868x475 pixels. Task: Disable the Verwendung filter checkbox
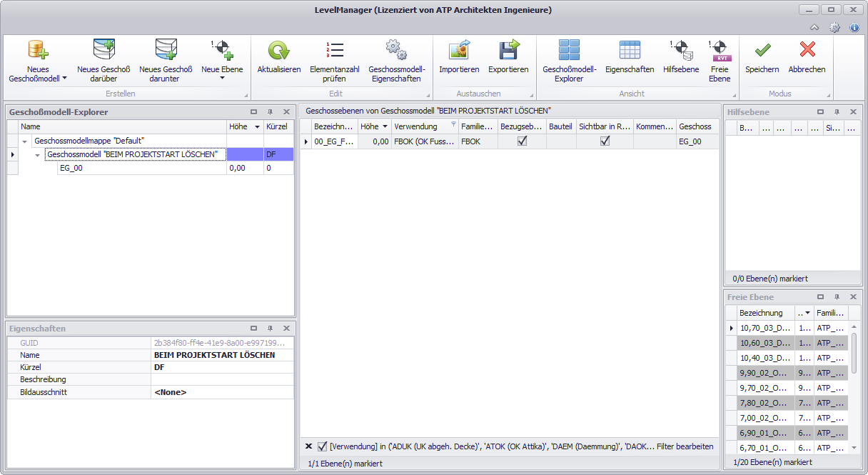click(x=323, y=446)
